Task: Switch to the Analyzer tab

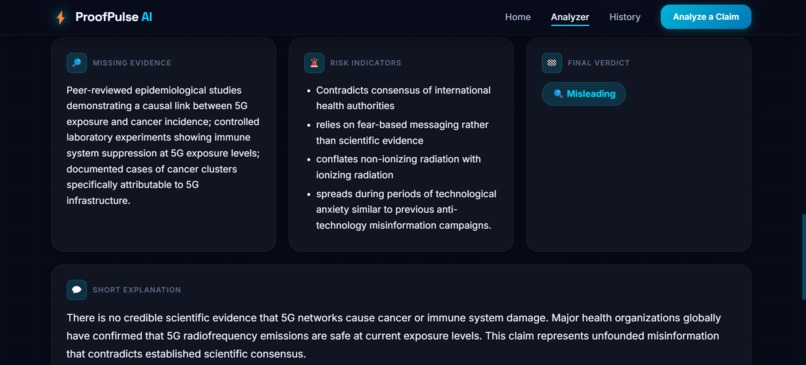Action: (x=570, y=17)
